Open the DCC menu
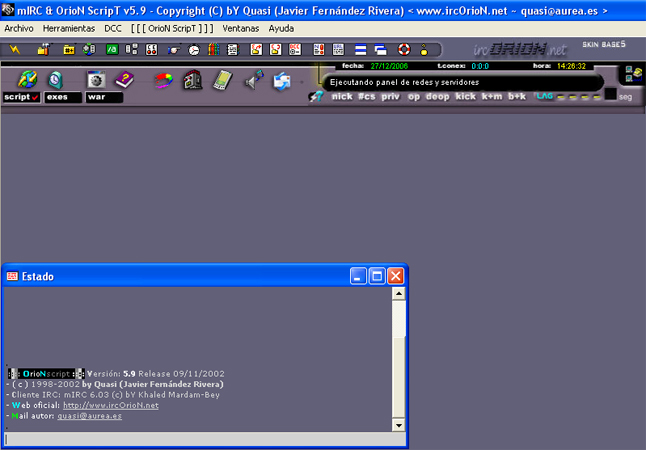 tap(113, 28)
